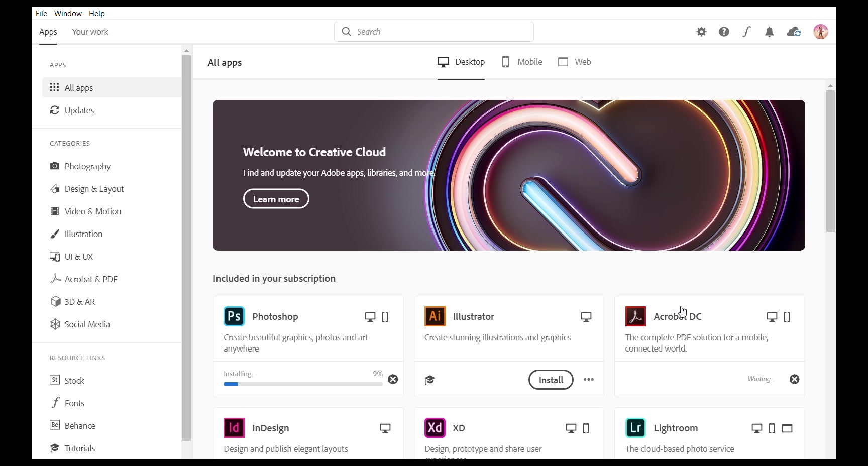Cancel the Photoshop installation
This screenshot has width=868, height=466.
tap(393, 379)
